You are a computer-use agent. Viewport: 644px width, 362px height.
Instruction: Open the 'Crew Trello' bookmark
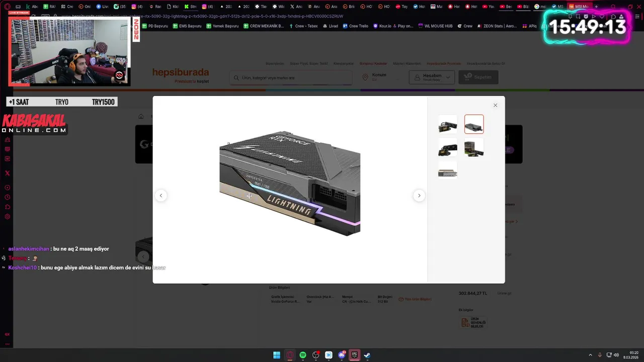pyautogui.click(x=355, y=26)
